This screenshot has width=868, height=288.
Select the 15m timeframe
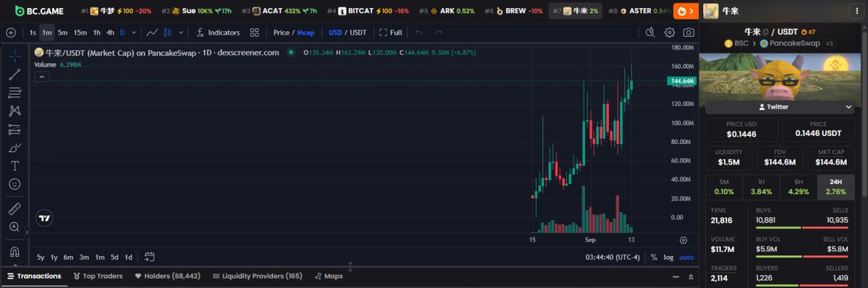pos(80,33)
